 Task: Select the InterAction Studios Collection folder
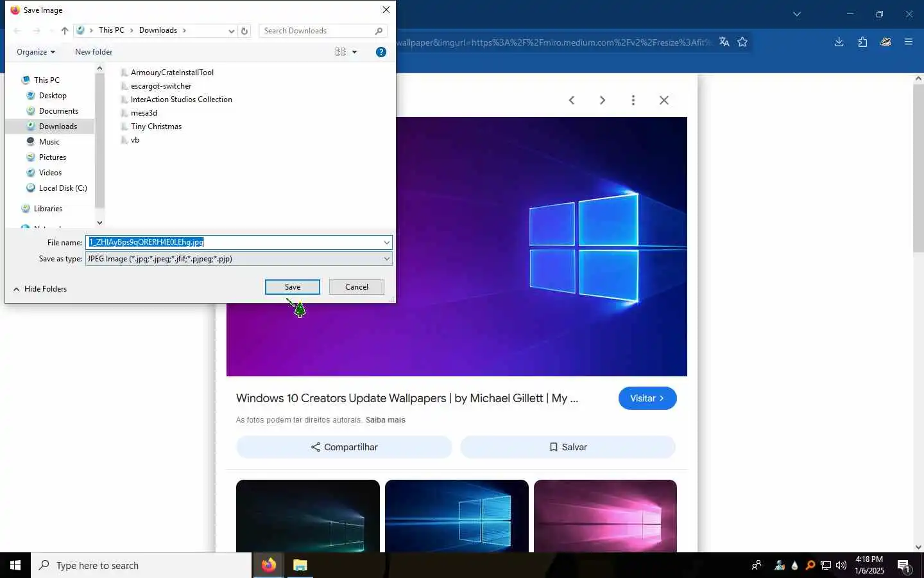click(x=182, y=100)
